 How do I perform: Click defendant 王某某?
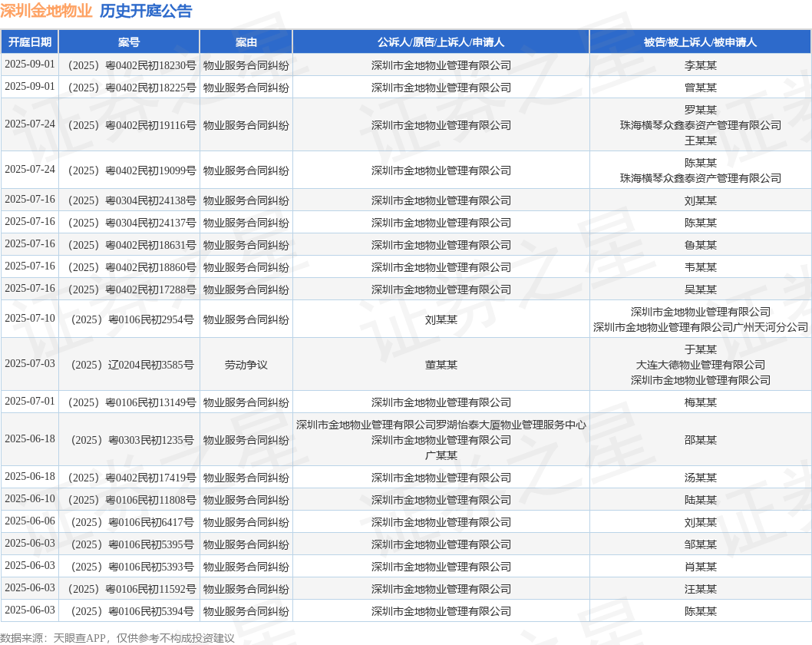tap(700, 141)
